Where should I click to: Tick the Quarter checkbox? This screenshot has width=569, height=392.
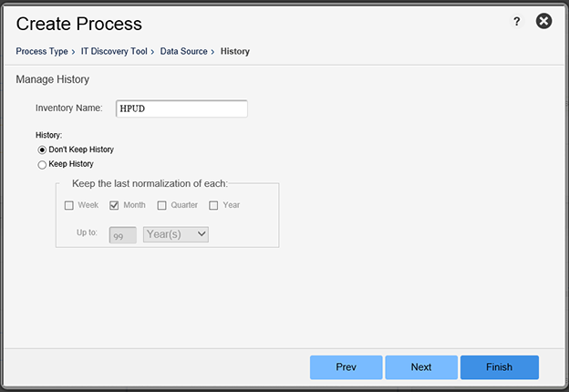[161, 206]
